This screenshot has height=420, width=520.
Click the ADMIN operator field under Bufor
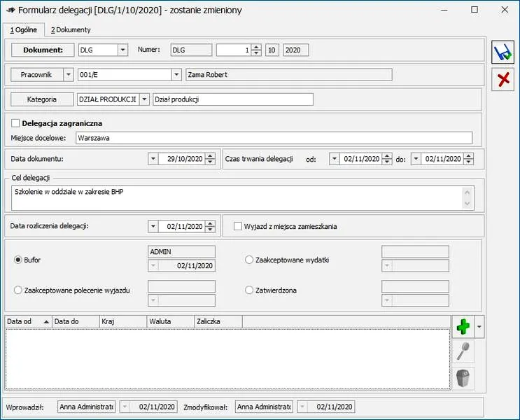[x=181, y=252]
